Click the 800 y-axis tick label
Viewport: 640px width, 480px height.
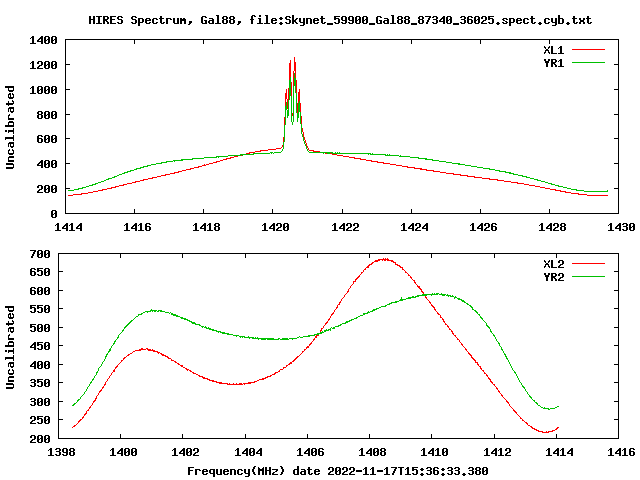47,115
